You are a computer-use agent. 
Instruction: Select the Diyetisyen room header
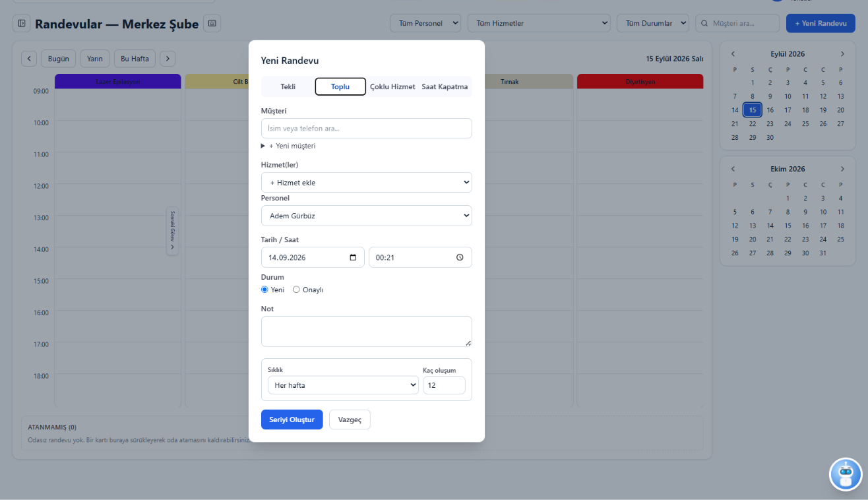(x=640, y=81)
